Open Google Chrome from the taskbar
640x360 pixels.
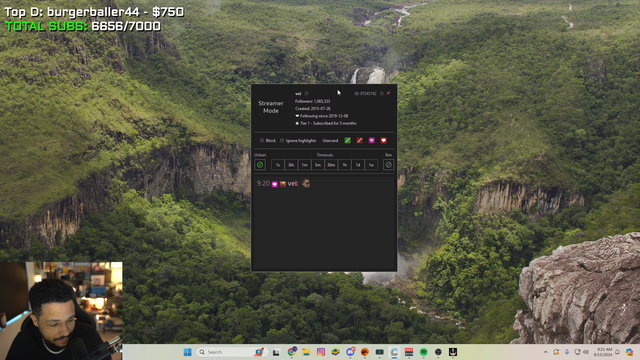click(x=291, y=352)
